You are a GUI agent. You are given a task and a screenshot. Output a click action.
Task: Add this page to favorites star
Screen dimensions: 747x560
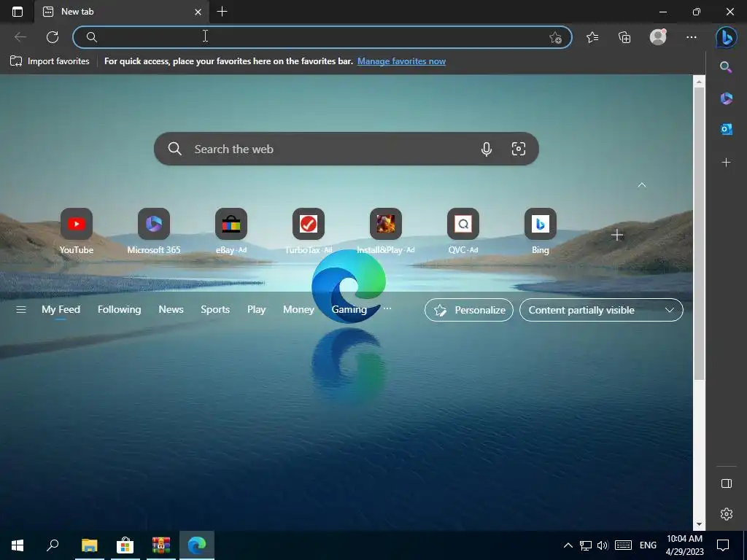[555, 38]
